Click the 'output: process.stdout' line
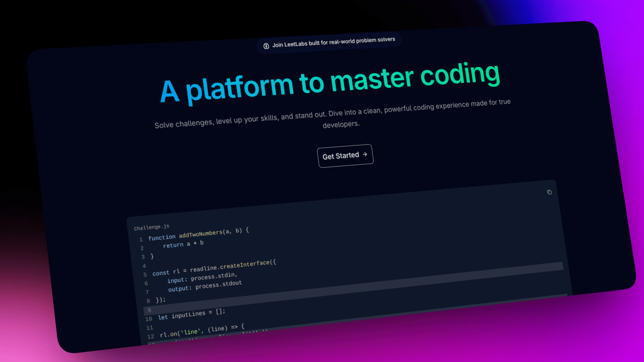 pos(205,286)
